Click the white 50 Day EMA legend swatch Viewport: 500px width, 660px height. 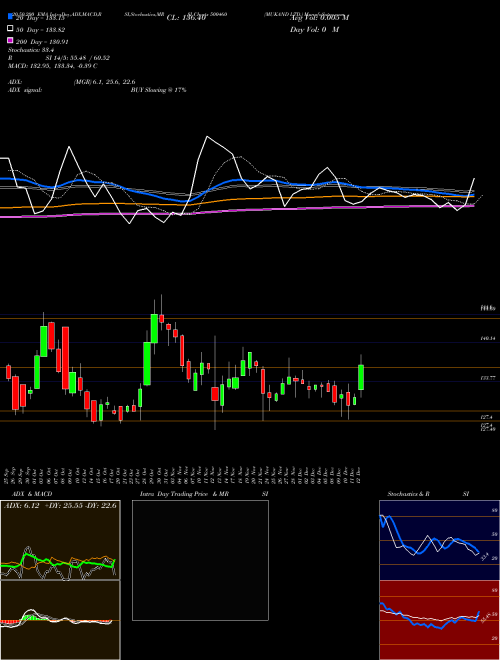pos(10,29)
